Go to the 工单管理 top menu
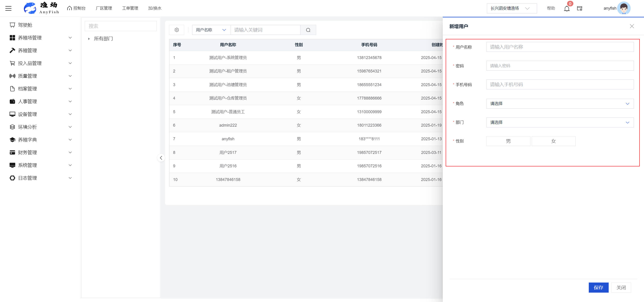Viewport: 644px width, 302px height. click(130, 8)
